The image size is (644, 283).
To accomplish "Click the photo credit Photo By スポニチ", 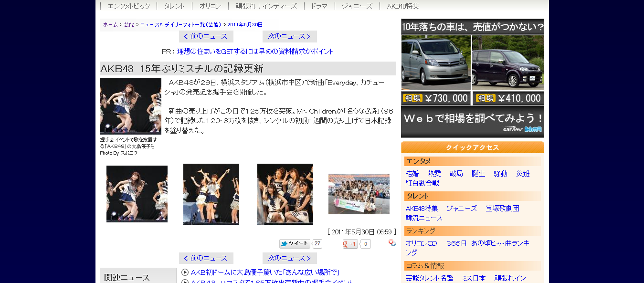I will 120,153.
